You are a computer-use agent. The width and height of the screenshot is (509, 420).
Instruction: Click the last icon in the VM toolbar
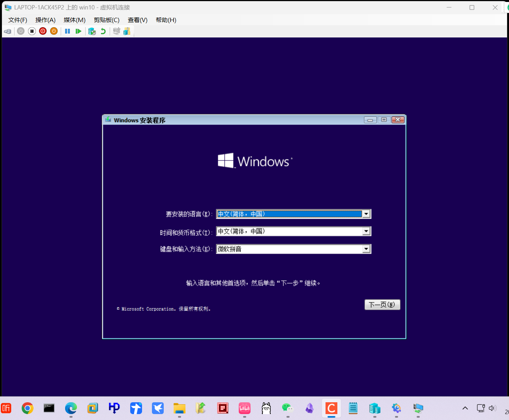[x=127, y=31]
